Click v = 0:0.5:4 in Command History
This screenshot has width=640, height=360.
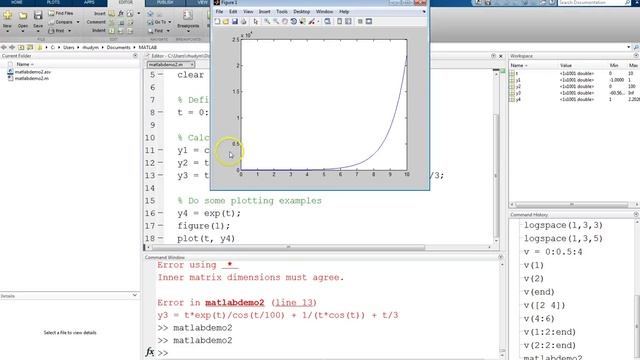click(x=553, y=252)
